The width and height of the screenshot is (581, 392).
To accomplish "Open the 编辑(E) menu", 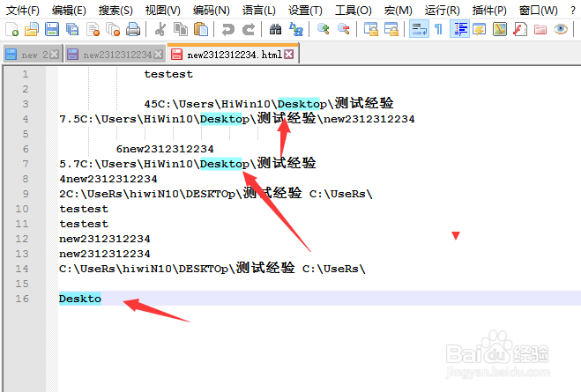I will pos(69,10).
